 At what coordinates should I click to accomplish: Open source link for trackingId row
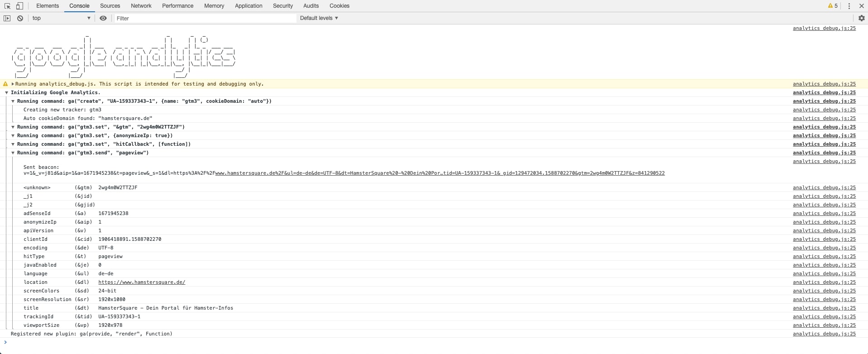[x=824, y=317]
